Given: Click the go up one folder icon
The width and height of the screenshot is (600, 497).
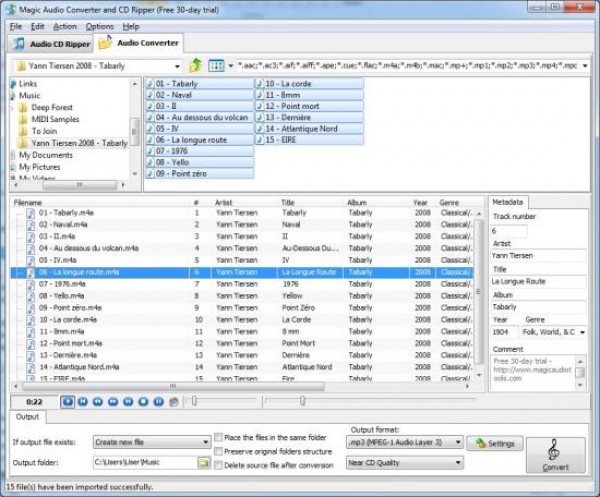Looking at the screenshot, I should tap(196, 65).
